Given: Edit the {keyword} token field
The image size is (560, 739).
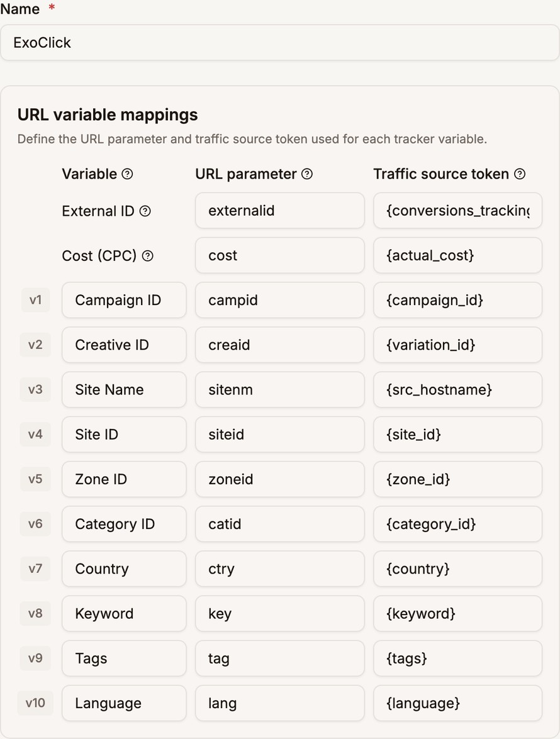Looking at the screenshot, I should click(457, 613).
